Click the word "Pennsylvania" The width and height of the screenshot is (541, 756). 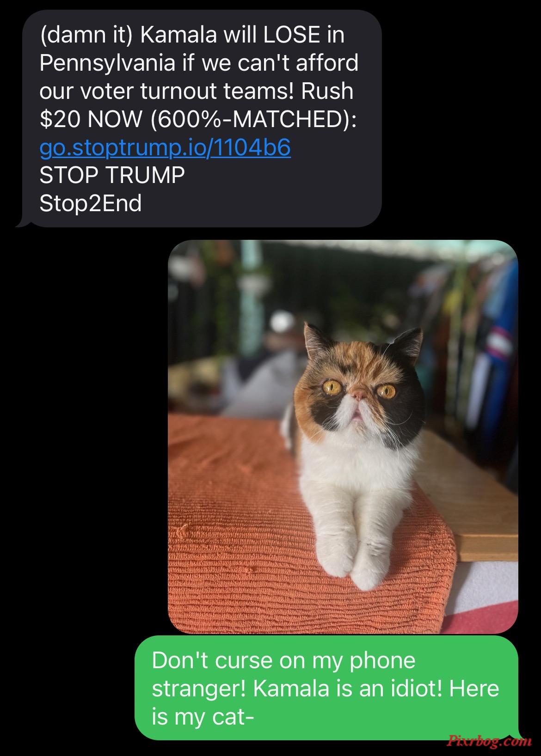coord(107,63)
